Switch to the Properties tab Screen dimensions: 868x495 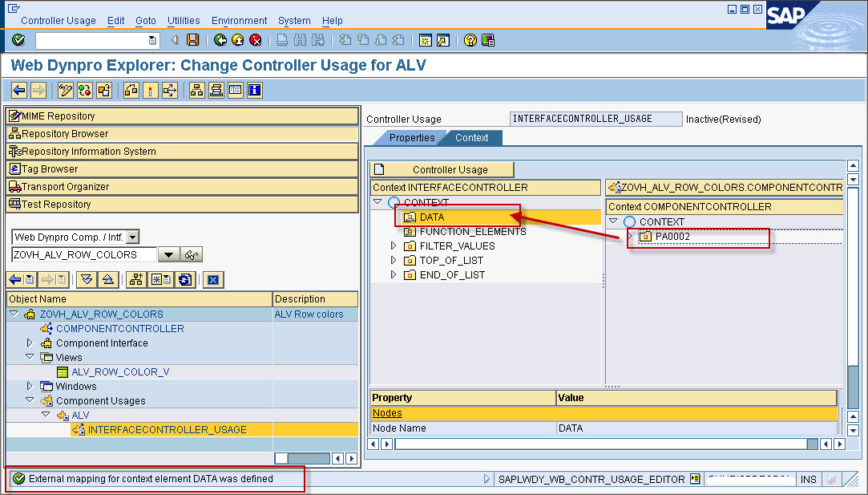[x=414, y=137]
